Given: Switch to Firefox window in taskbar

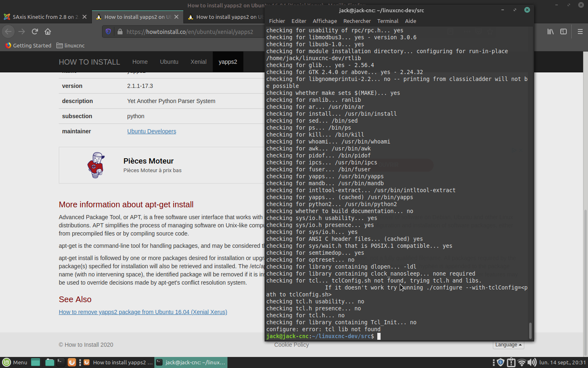Looking at the screenshot, I should (118, 362).
